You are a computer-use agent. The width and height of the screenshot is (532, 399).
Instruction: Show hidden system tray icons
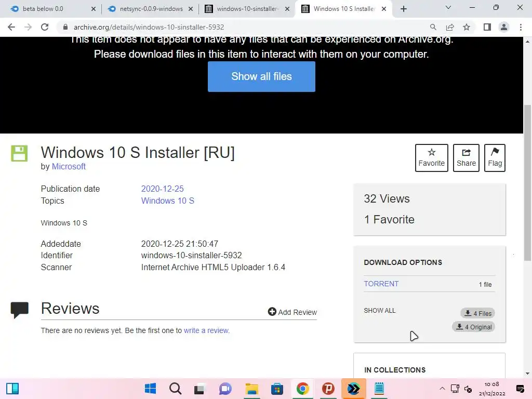442,389
